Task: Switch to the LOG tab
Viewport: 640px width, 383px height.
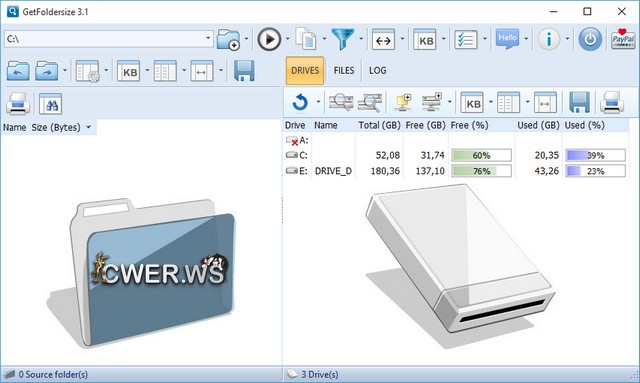Action: pos(378,71)
